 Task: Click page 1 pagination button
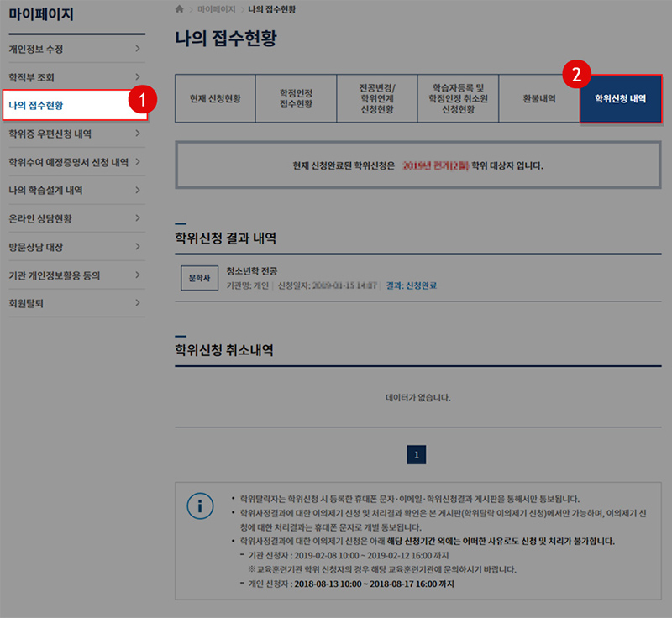click(x=417, y=455)
